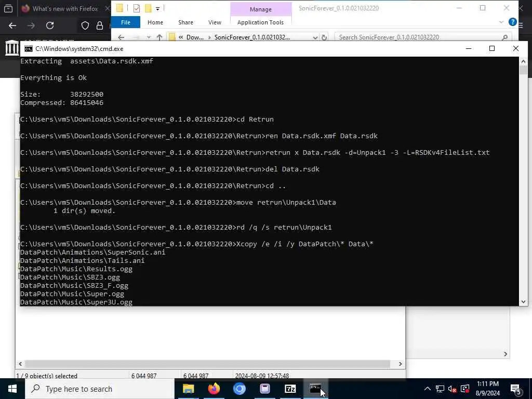Click the SonicForever breadcrumb in address bar
The image size is (532, 399).
(252, 37)
